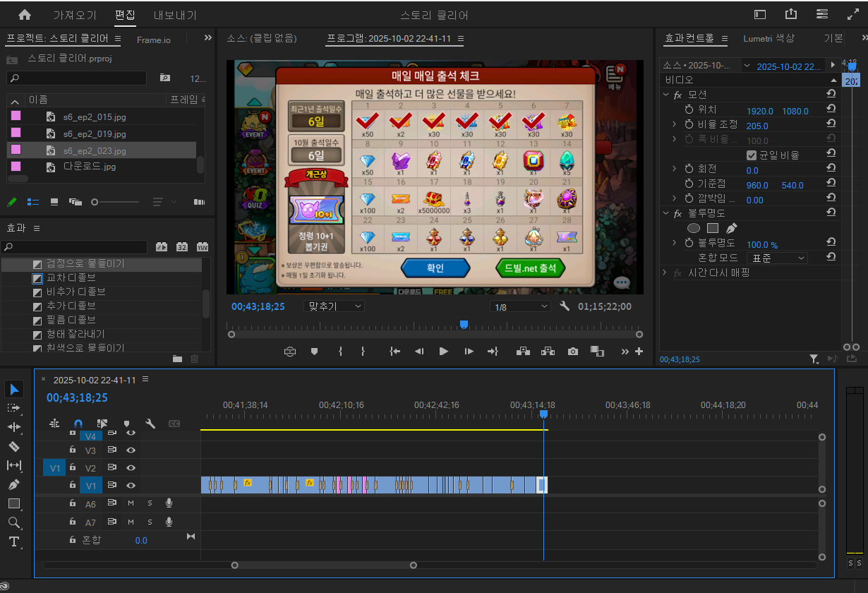
Task: Open the Lumetri 색상 panel tab
Action: point(768,39)
